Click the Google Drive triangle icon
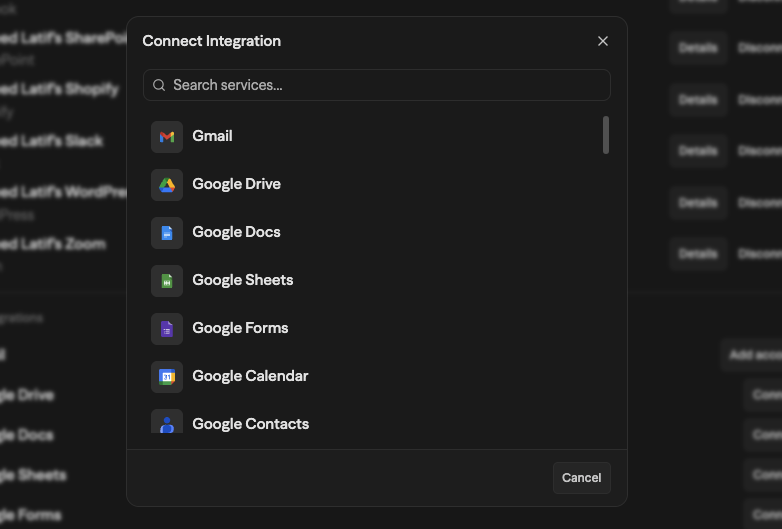The height and width of the screenshot is (529, 782). [x=167, y=185]
